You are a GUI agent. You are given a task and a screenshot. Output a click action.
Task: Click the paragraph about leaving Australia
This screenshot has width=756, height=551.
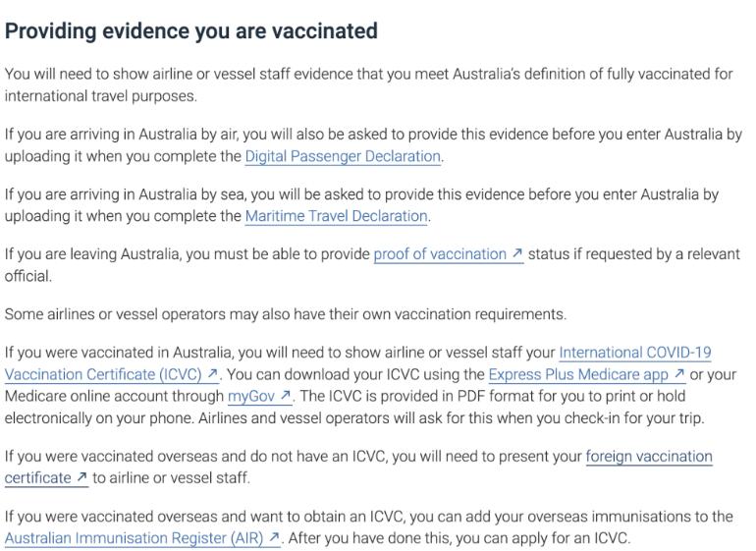(187, 254)
